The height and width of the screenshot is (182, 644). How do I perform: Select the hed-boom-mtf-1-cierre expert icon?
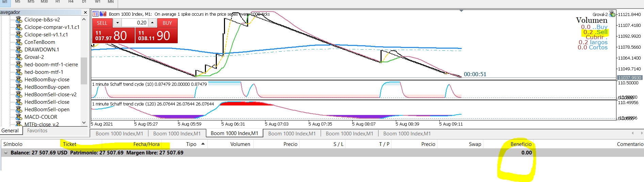click(19, 65)
